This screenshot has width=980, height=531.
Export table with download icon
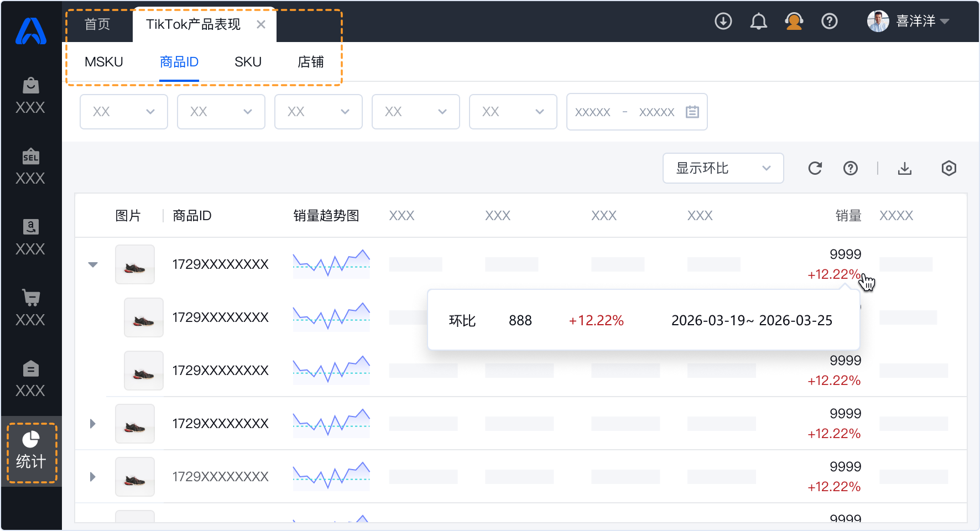(x=905, y=168)
